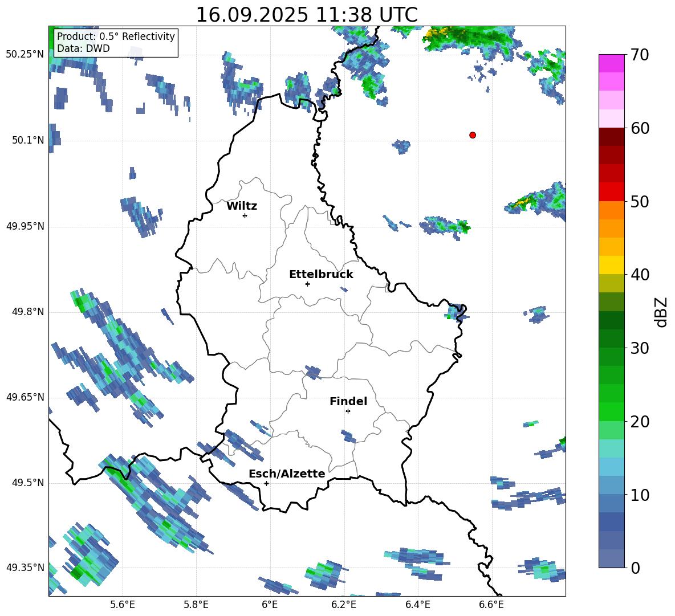Image resolution: width=675 pixels, height=616 pixels.
Task: Click the 5.6°E longitude label
Action: (x=123, y=605)
